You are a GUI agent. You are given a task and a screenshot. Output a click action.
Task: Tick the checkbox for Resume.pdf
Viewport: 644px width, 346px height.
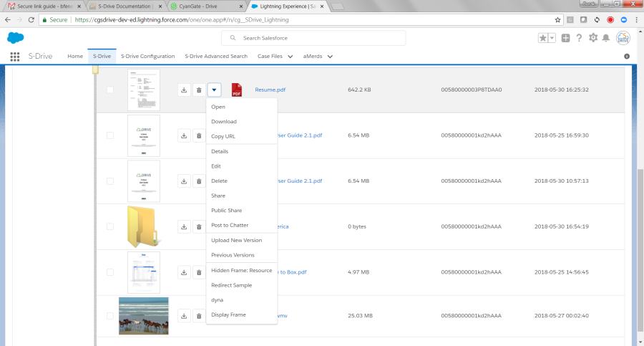pyautogui.click(x=109, y=90)
